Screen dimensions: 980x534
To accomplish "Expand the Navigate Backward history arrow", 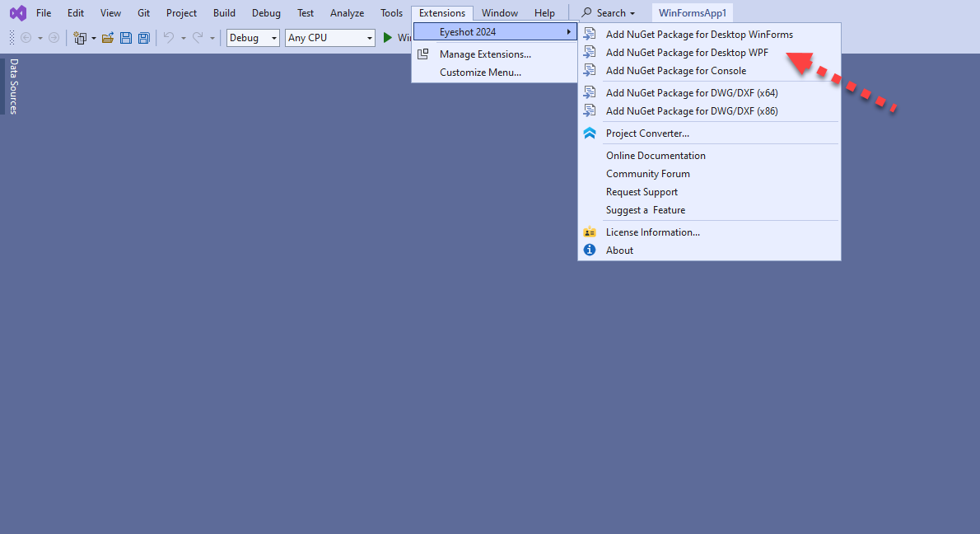I will click(x=40, y=38).
